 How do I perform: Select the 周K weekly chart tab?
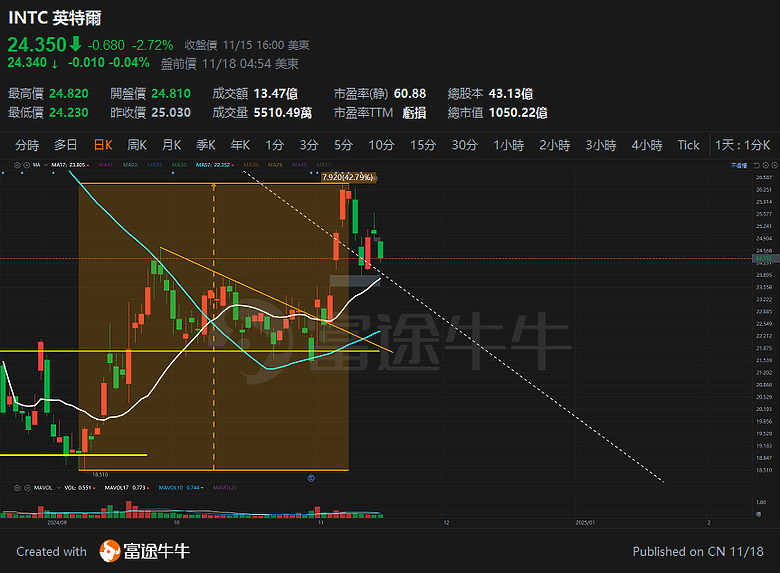[x=137, y=145]
